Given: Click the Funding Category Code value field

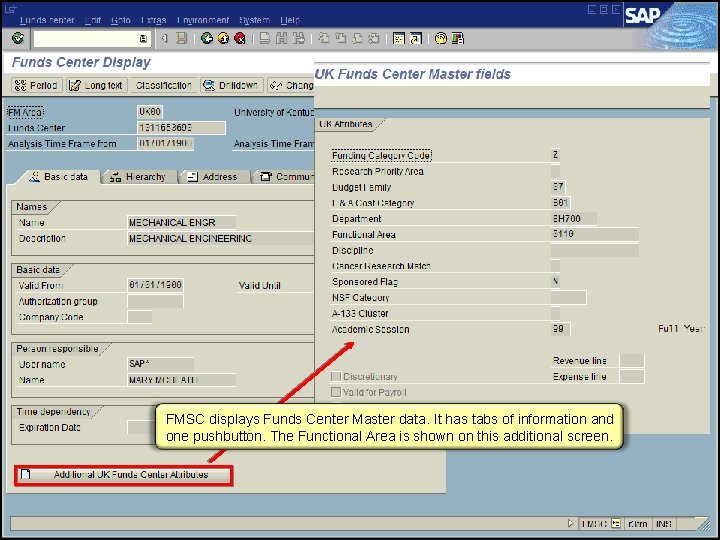Looking at the screenshot, I should coord(555,155).
